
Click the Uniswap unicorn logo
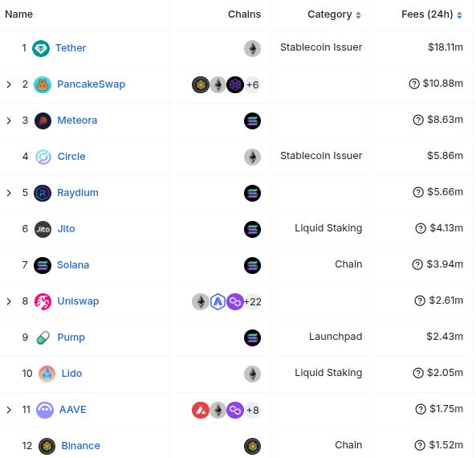(x=43, y=301)
